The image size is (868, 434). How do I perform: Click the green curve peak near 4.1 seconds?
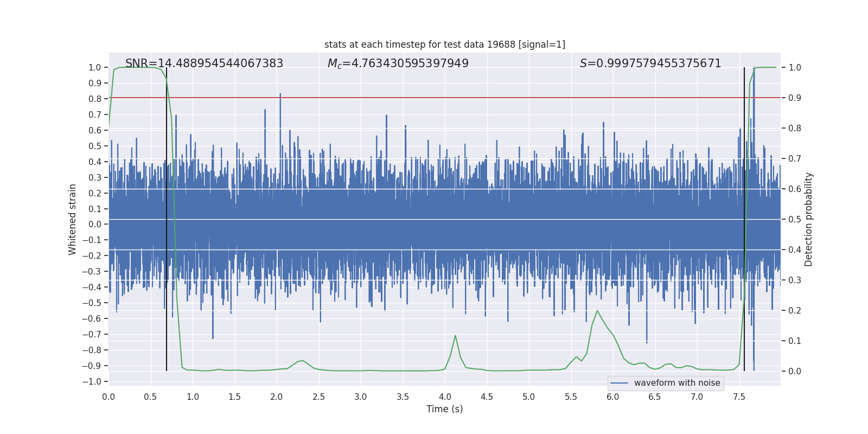tap(455, 336)
